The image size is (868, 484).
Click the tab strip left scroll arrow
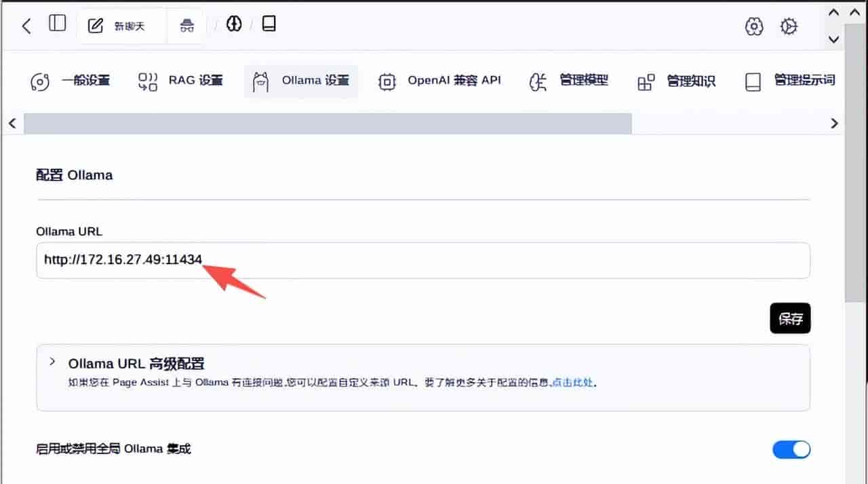12,123
